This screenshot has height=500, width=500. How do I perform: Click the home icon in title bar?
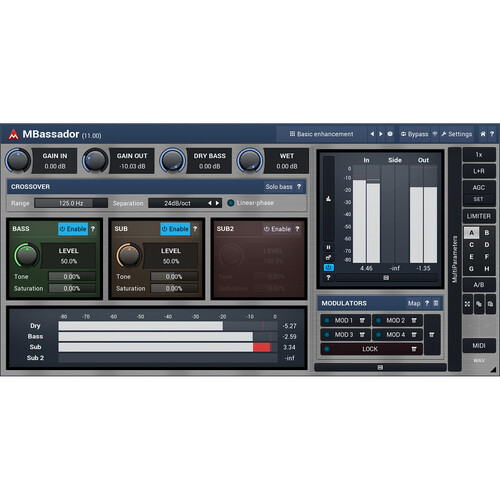click(483, 134)
